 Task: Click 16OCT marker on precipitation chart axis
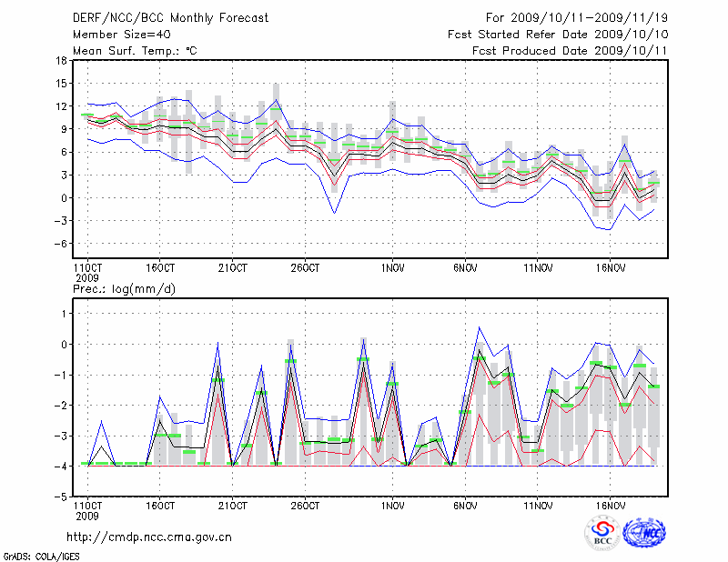tap(159, 505)
